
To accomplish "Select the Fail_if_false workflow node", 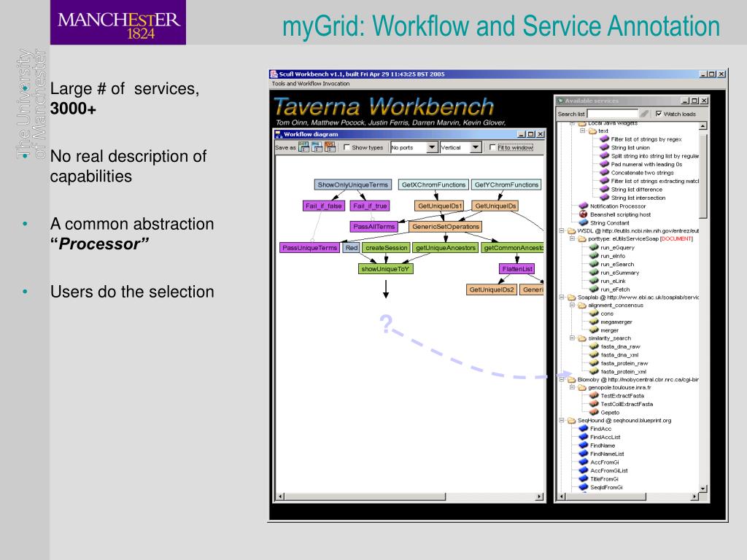I will (323, 206).
